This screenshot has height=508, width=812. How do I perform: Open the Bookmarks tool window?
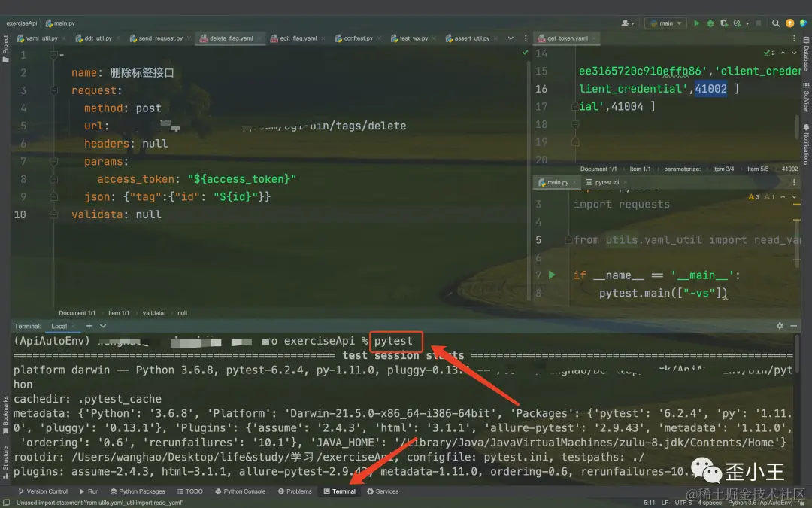click(x=6, y=415)
